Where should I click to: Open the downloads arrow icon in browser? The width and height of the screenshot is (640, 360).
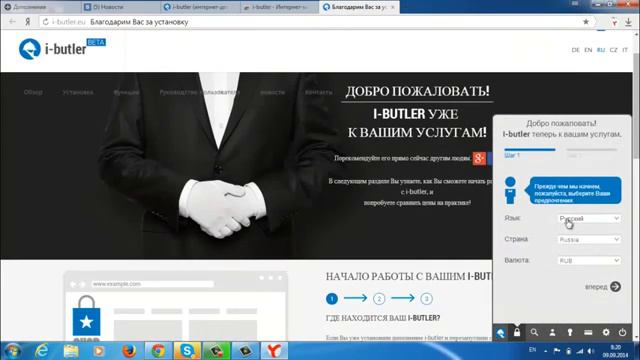(628, 22)
